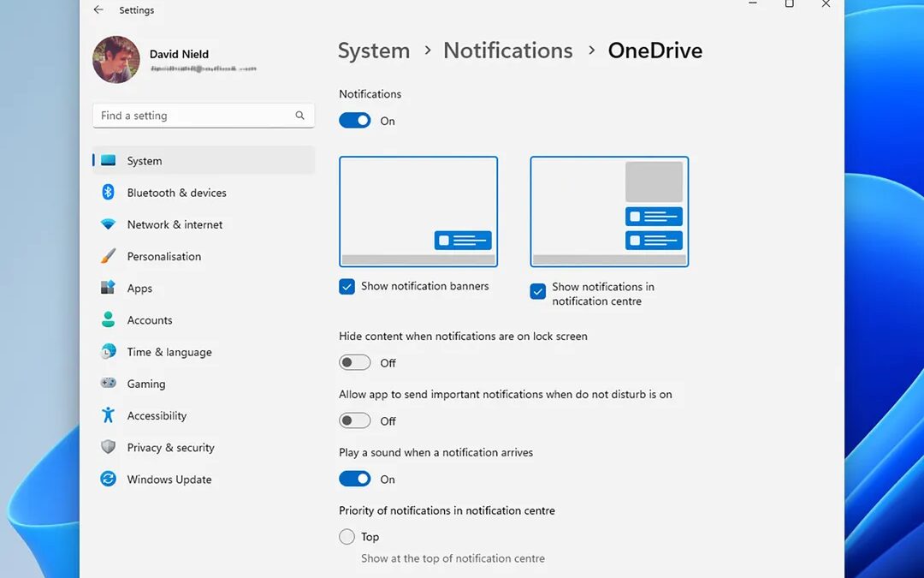Select the Top priority radio button
Screen dimensions: 924x578
pyautogui.click(x=346, y=537)
